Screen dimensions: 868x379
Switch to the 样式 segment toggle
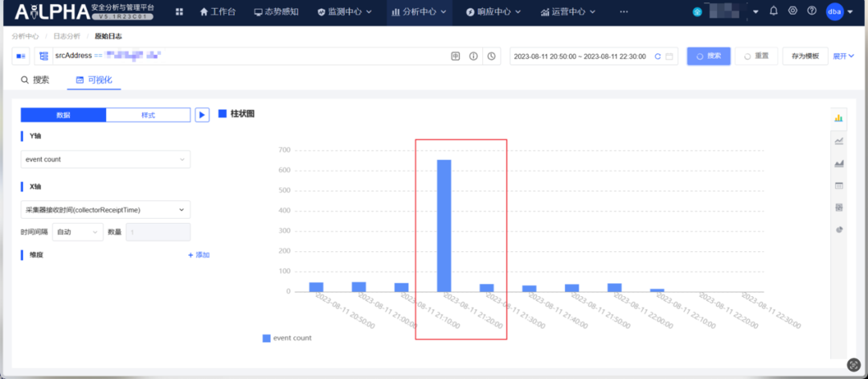pyautogui.click(x=148, y=115)
